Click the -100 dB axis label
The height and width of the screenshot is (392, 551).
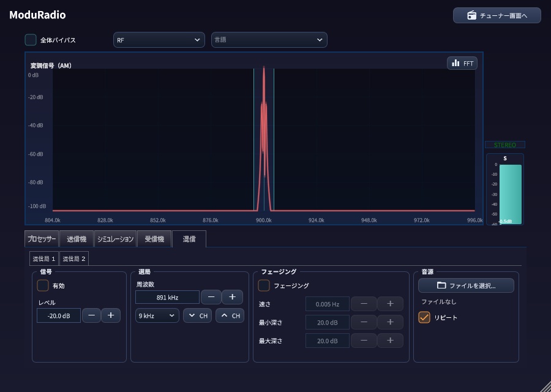[37, 206]
